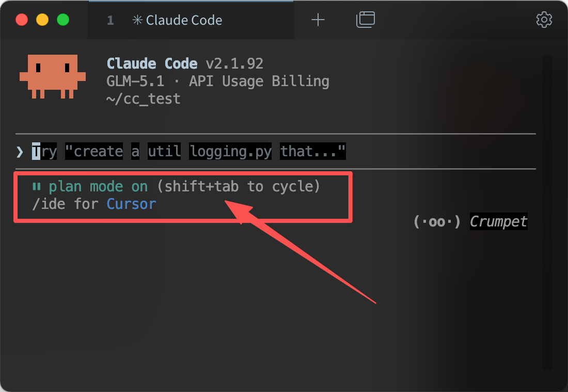Screen dimensions: 568x392
Task: Click the Crumpet companion name label
Action: (x=498, y=221)
